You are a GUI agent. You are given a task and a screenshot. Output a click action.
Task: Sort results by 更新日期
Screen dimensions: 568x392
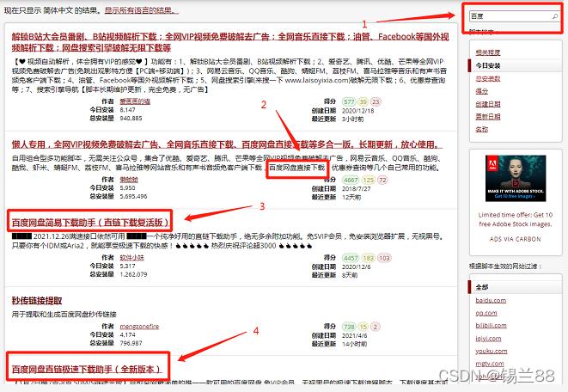(487, 117)
